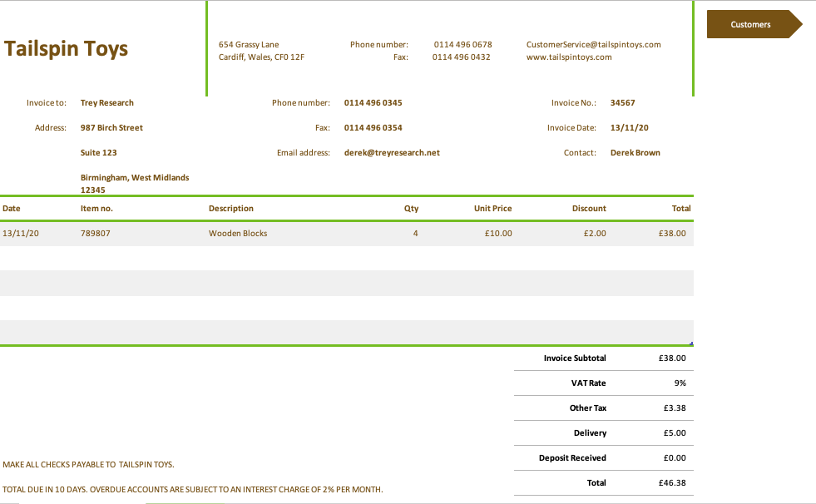The width and height of the screenshot is (816, 504).
Task: Select the Wooden Blocks description cell
Action: click(x=238, y=234)
